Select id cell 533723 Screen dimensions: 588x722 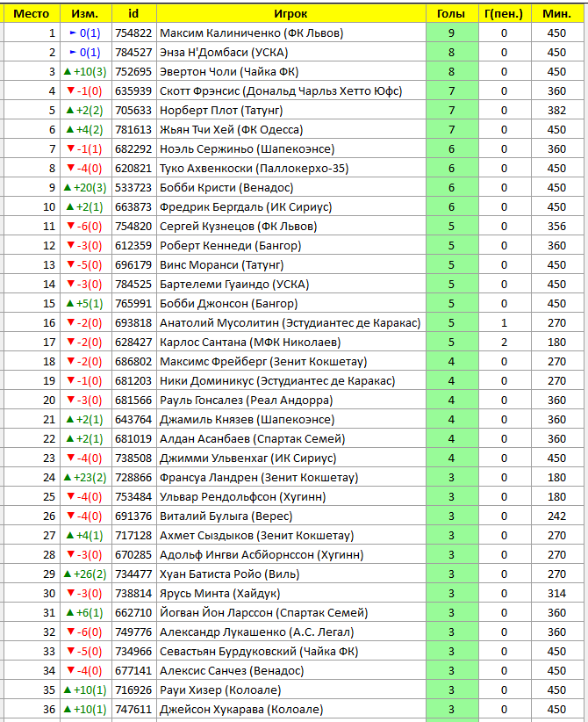134,188
